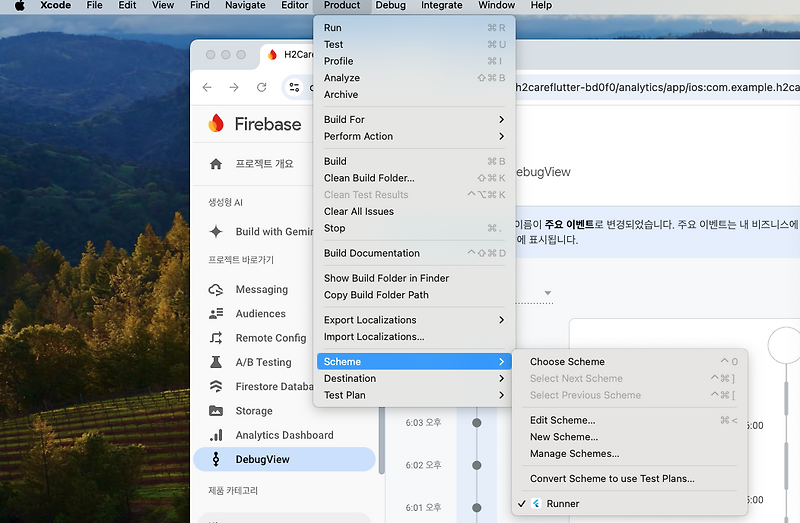Expand the Destination submenu

[x=414, y=379]
